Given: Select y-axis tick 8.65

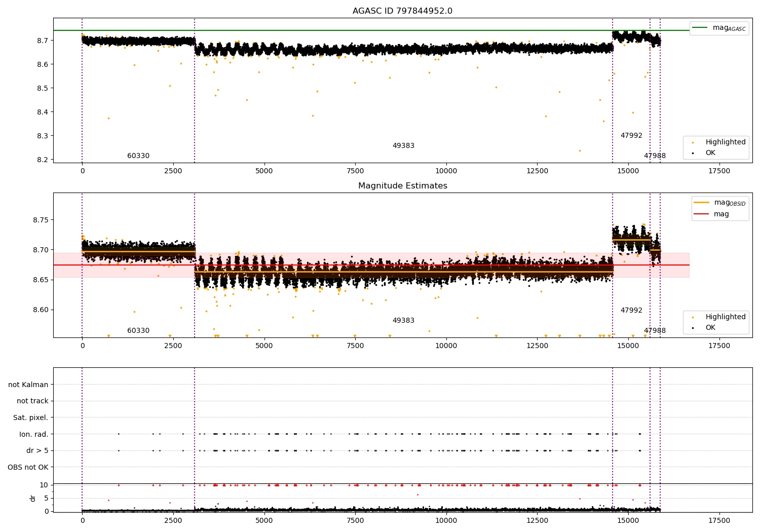Looking at the screenshot, I should tap(41, 280).
